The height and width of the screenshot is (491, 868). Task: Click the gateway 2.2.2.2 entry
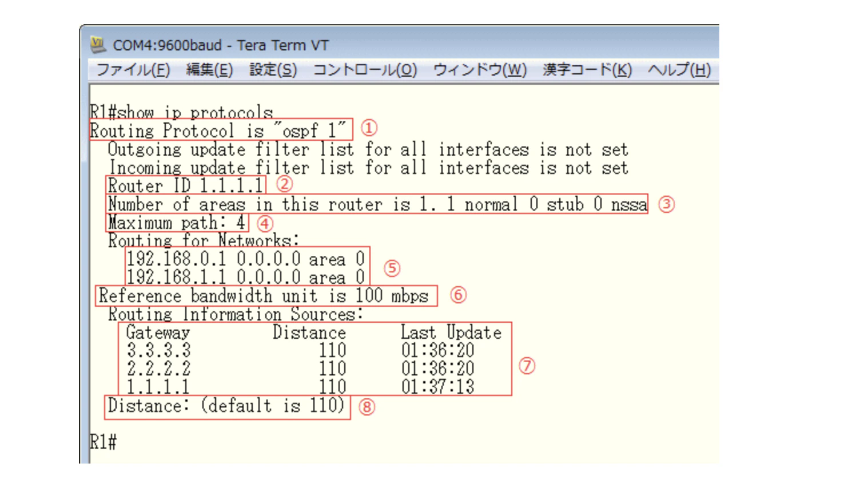click(x=158, y=369)
